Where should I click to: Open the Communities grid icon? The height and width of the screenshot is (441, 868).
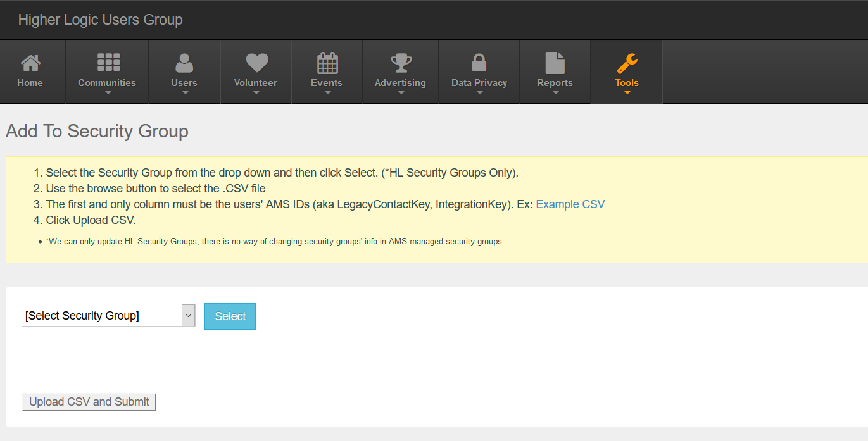pyautogui.click(x=108, y=62)
